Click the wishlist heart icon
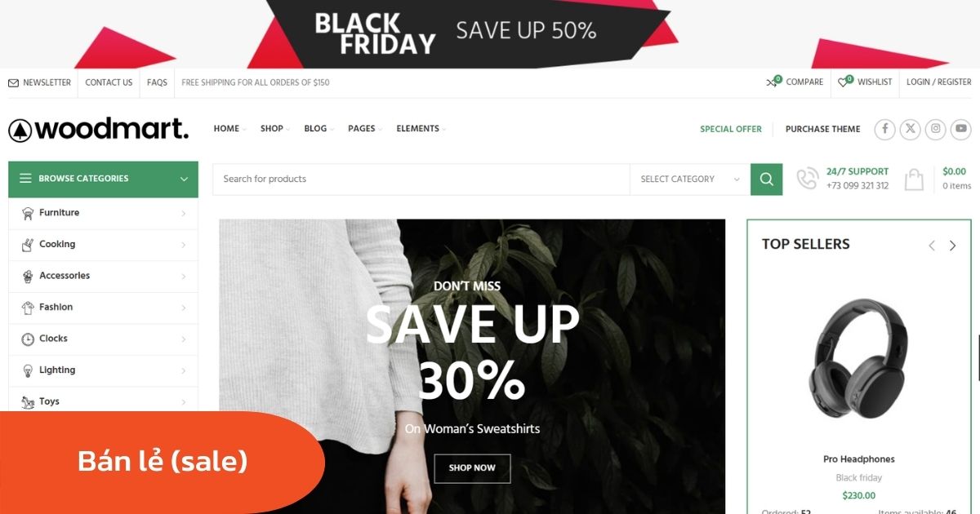 [x=844, y=82]
